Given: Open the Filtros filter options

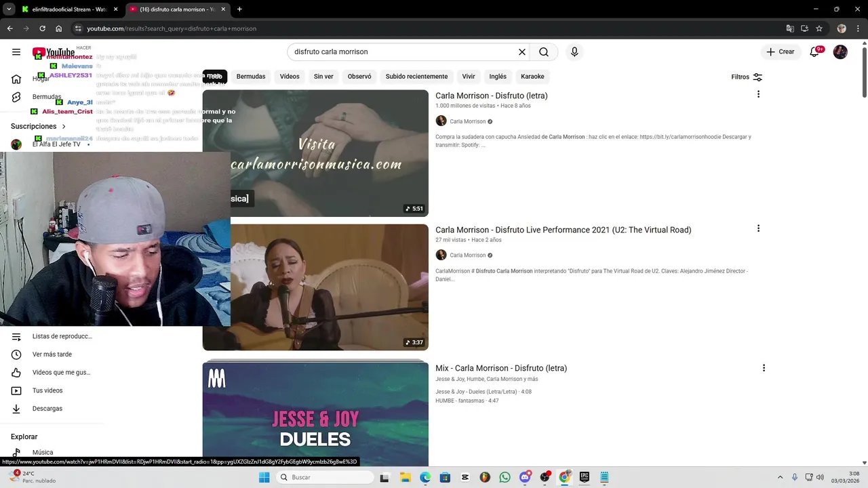Looking at the screenshot, I should point(747,77).
